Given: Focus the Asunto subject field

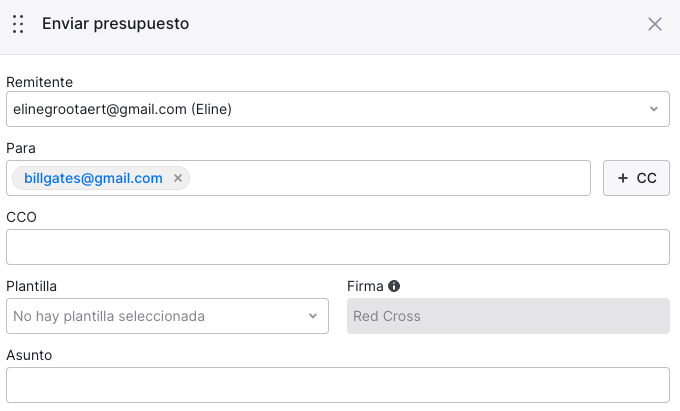Looking at the screenshot, I should [337, 385].
